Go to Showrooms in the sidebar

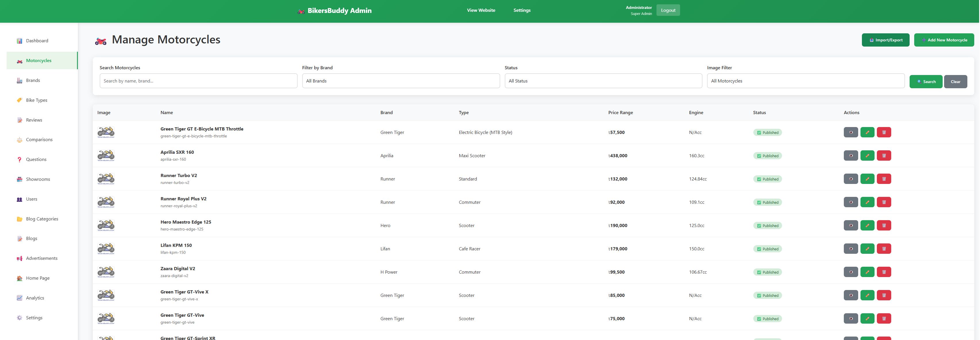click(38, 179)
